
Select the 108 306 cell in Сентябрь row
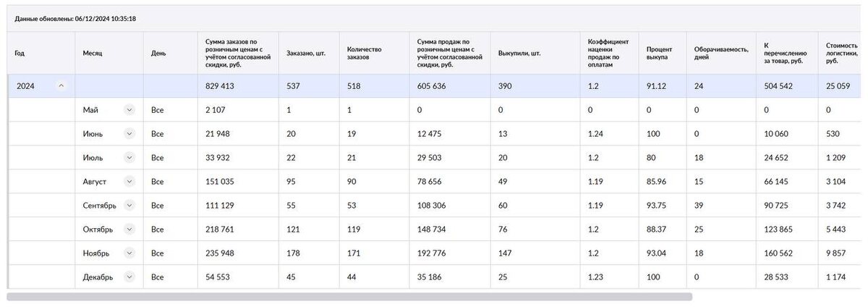(x=450, y=205)
